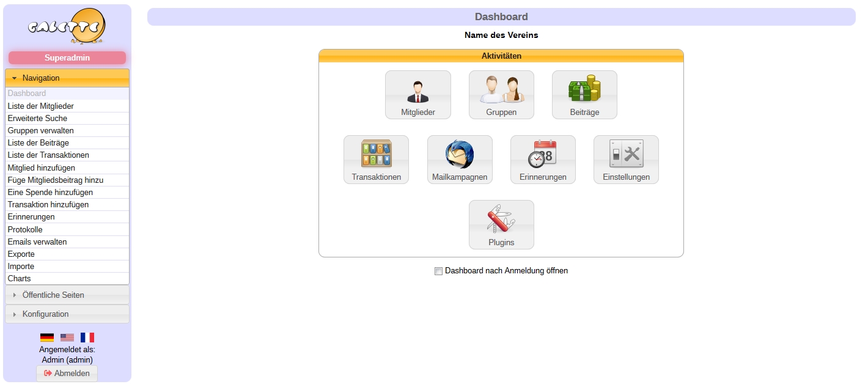Click the Galette logo
This screenshot has width=868, height=384.
click(67, 27)
